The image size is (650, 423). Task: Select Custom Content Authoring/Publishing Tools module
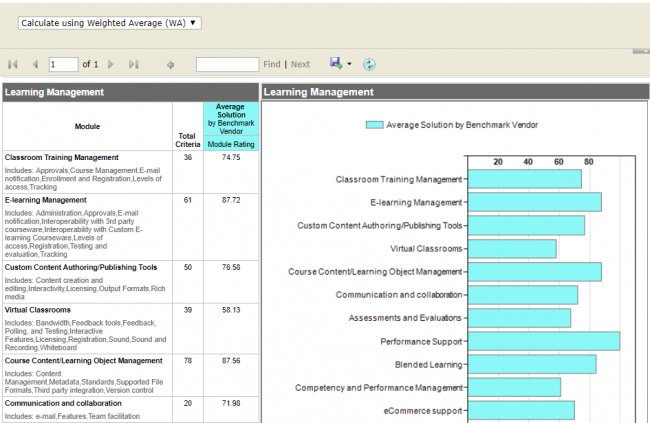click(81, 267)
